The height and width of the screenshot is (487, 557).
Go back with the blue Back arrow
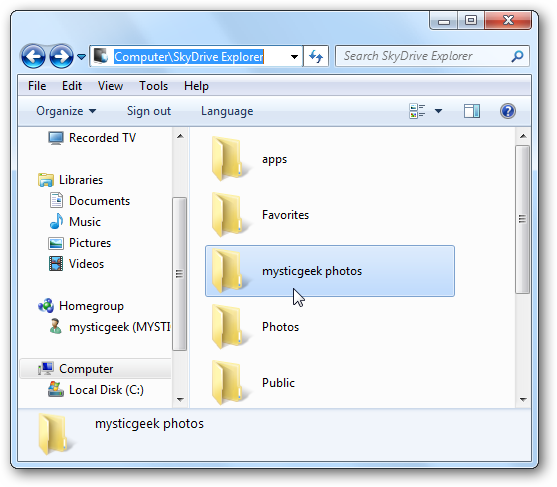(x=33, y=56)
